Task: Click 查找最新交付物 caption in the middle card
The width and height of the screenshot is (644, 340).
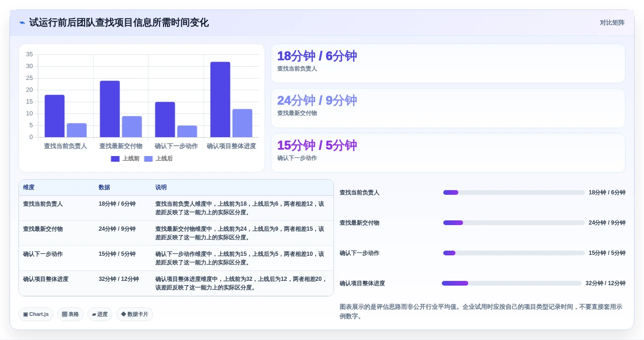Action: (297, 113)
